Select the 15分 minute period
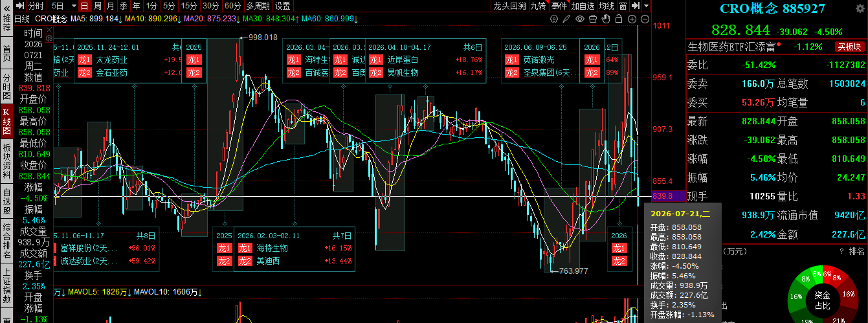The width and height of the screenshot is (868, 323). [x=189, y=6]
